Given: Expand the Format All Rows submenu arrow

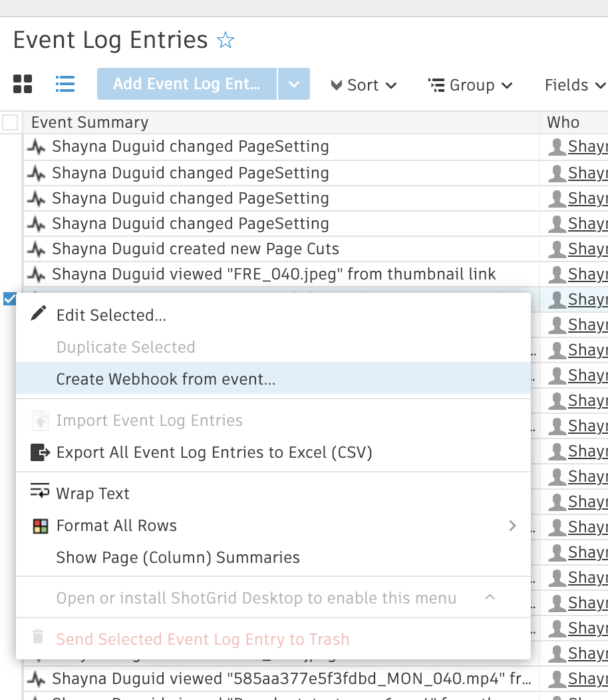Looking at the screenshot, I should 512,526.
